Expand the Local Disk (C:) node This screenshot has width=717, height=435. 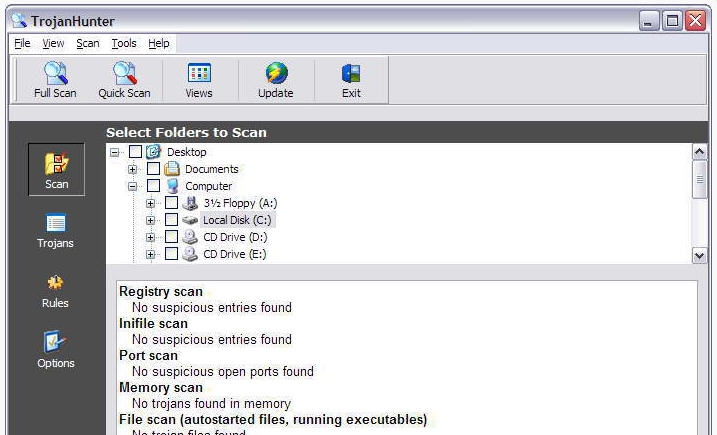(x=150, y=220)
